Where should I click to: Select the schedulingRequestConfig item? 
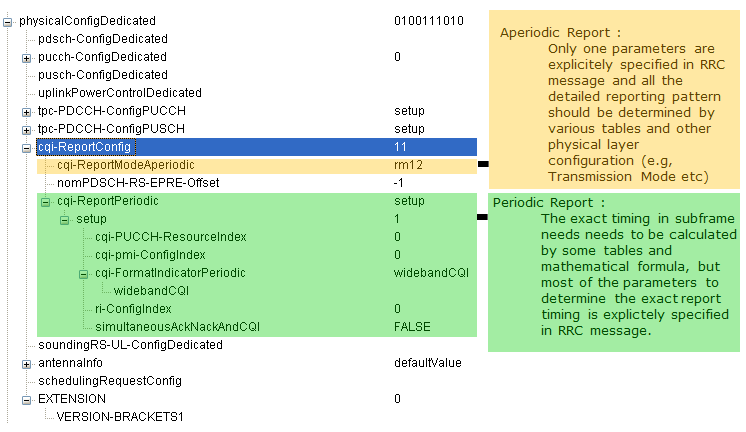[110, 381]
